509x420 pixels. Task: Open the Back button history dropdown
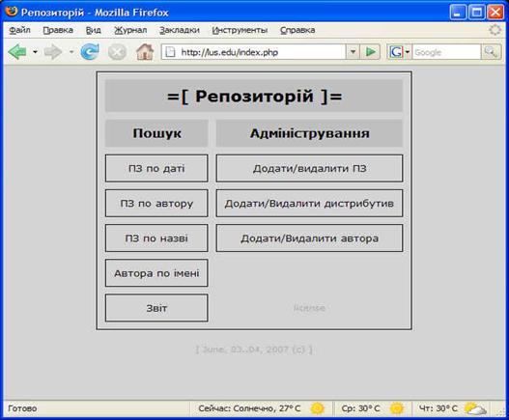(35, 52)
